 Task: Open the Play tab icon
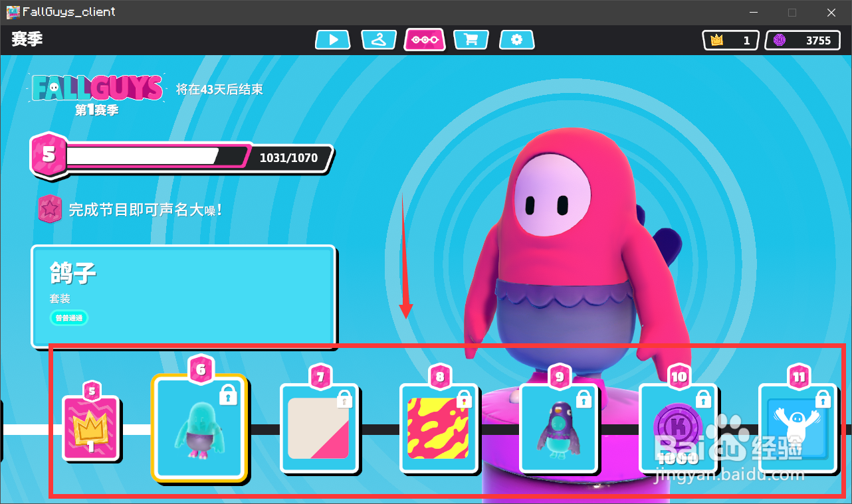(334, 40)
